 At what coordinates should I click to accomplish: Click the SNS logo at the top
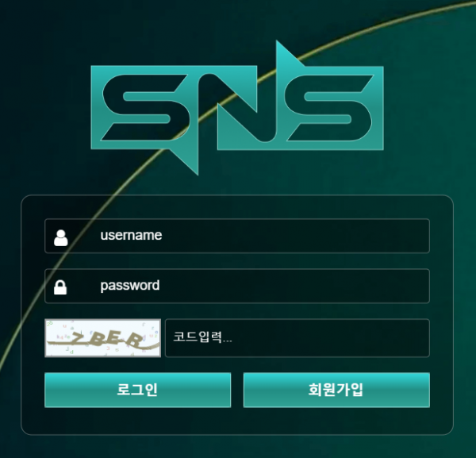point(237,108)
